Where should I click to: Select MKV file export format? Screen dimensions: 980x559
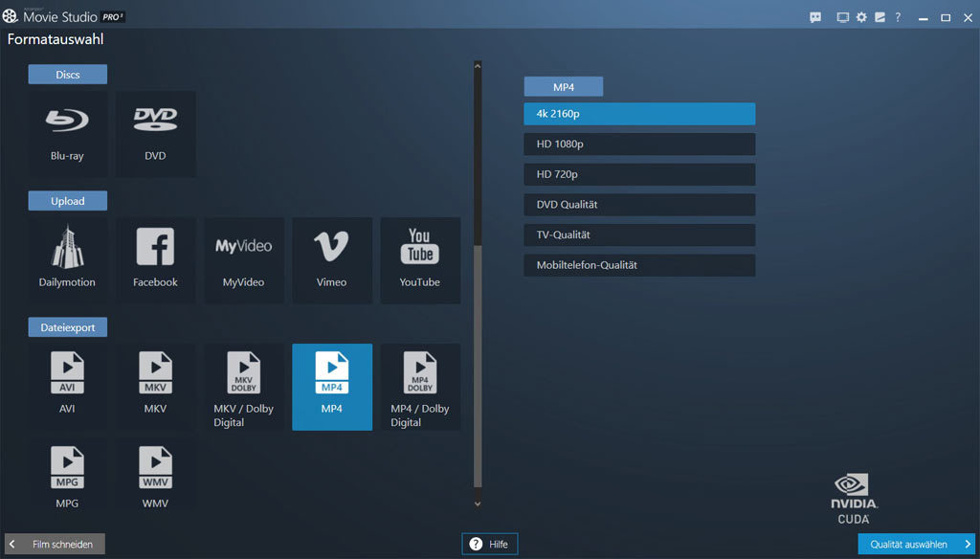[156, 387]
